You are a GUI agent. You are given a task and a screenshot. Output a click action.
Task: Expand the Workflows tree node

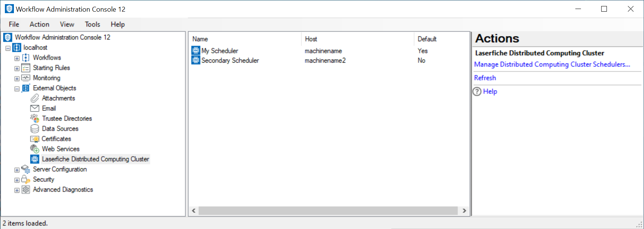17,58
